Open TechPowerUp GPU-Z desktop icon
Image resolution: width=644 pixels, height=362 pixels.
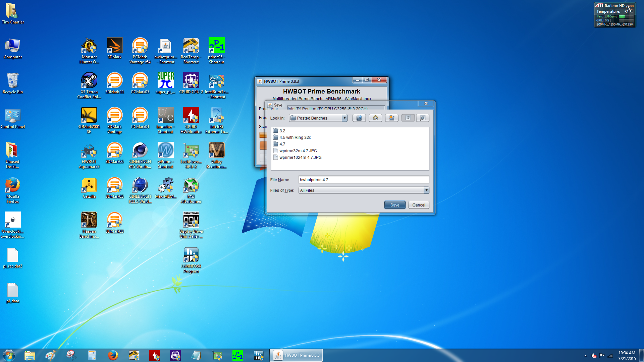click(x=191, y=156)
